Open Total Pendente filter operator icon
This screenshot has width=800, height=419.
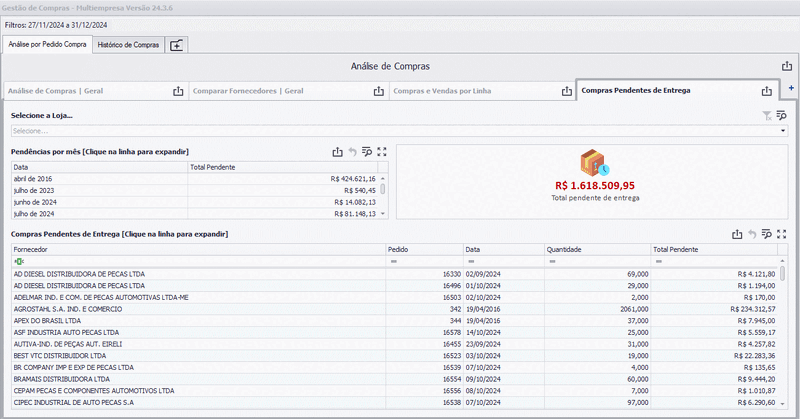(659, 262)
